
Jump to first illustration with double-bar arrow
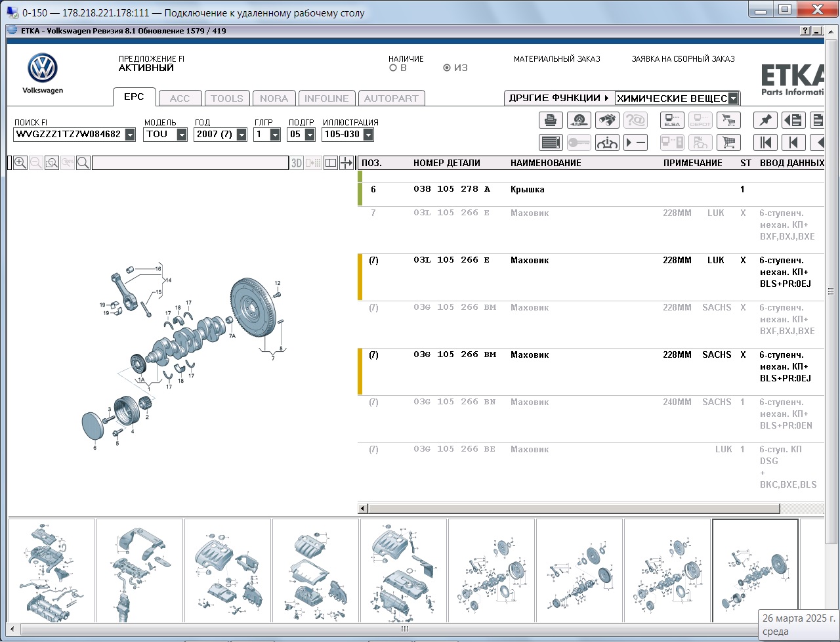coord(765,142)
